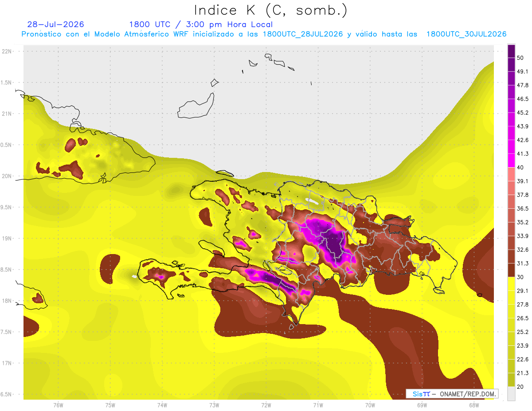532x411 pixels.
Task: Click the "Indice K (C, somb.)" title
Action: click(271, 10)
